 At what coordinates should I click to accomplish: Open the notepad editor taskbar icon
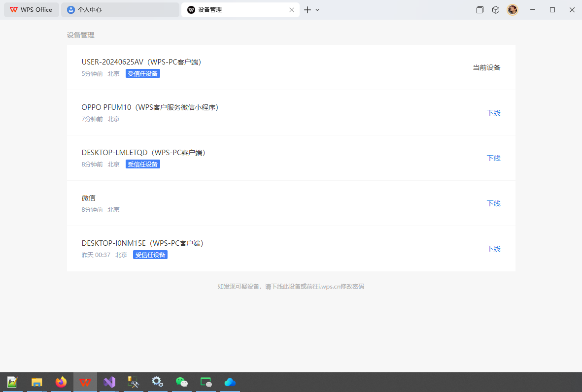(12, 382)
